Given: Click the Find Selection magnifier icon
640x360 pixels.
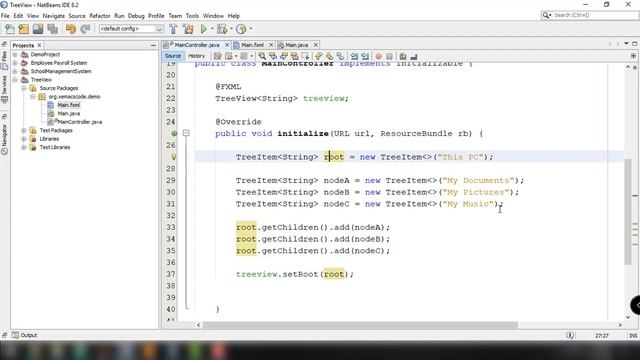Looking at the screenshot, I should (x=262, y=56).
